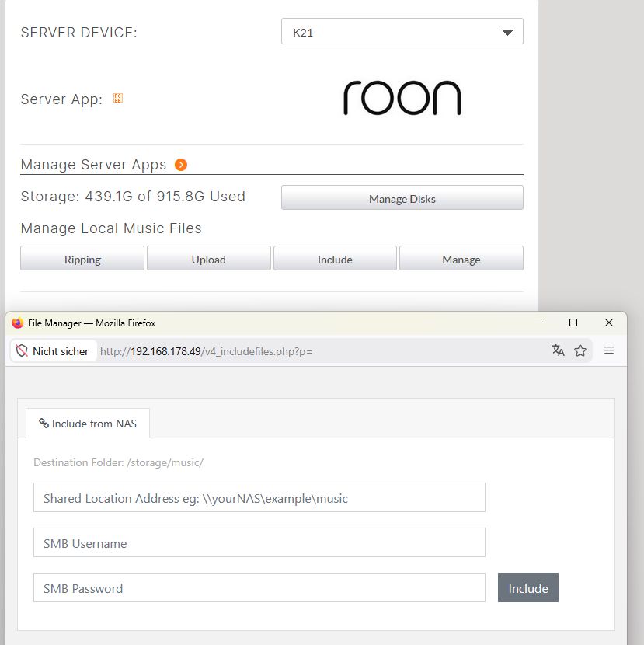
Task: Click the translate page icon
Action: tap(558, 350)
